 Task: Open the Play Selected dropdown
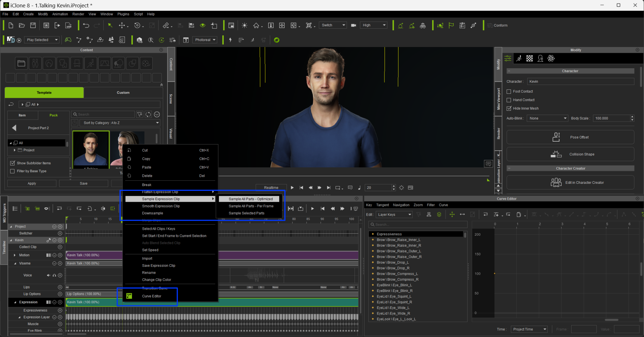[x=42, y=40]
